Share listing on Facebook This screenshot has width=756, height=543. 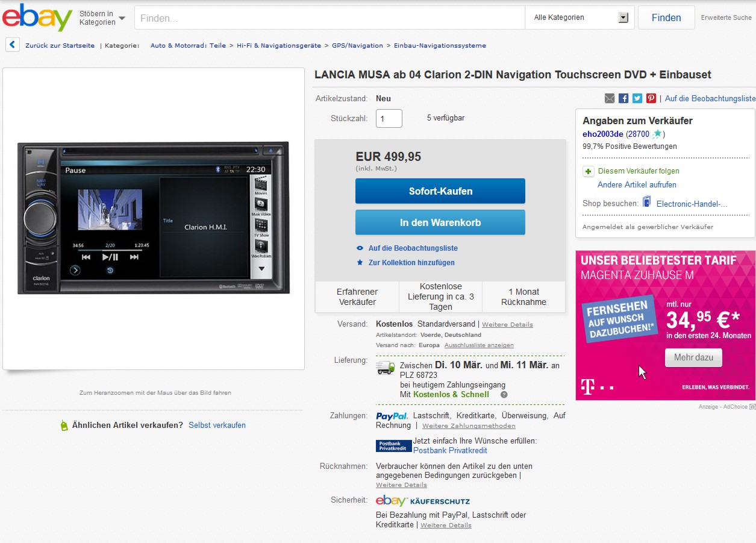(x=623, y=98)
